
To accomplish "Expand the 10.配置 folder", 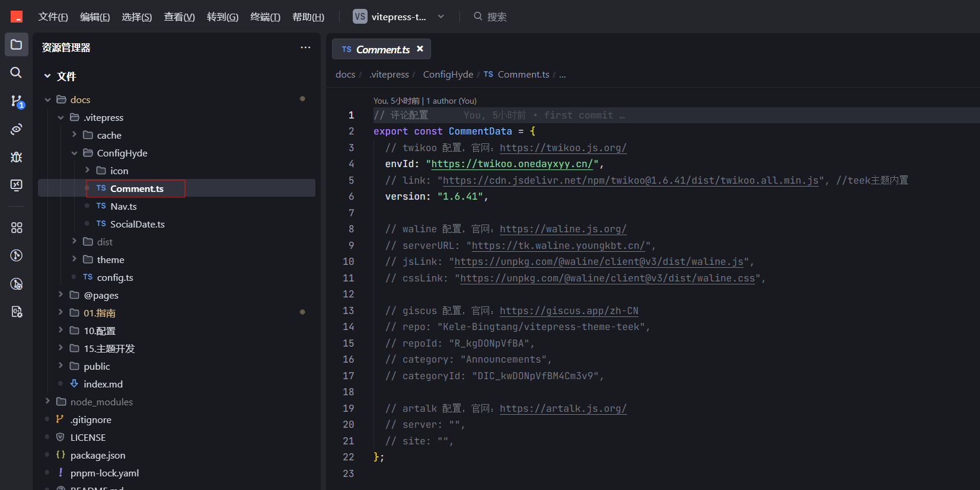I will point(60,331).
